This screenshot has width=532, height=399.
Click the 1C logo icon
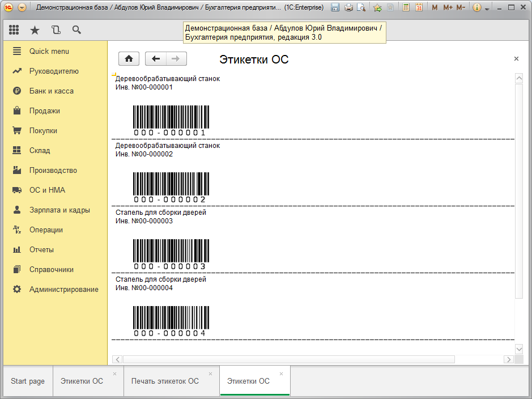(x=8, y=7)
